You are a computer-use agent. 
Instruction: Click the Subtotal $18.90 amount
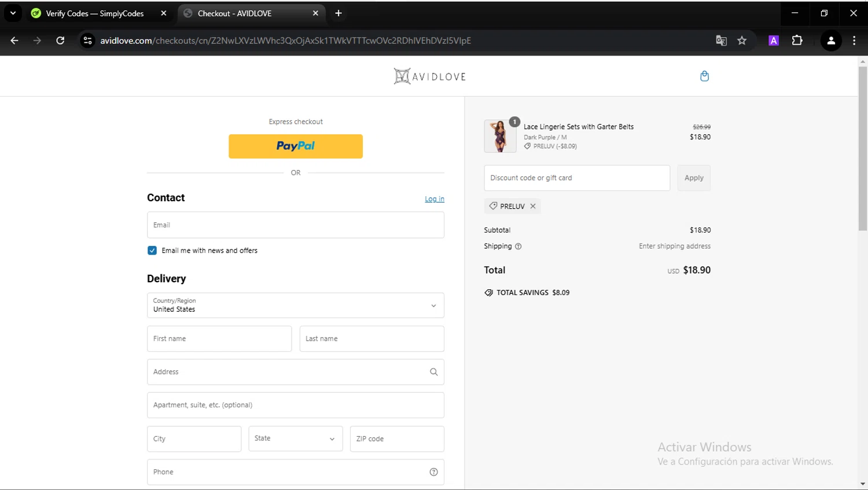click(700, 230)
